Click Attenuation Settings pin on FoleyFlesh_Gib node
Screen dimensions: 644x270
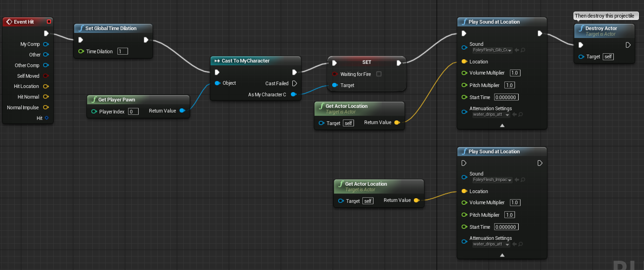pos(464,111)
